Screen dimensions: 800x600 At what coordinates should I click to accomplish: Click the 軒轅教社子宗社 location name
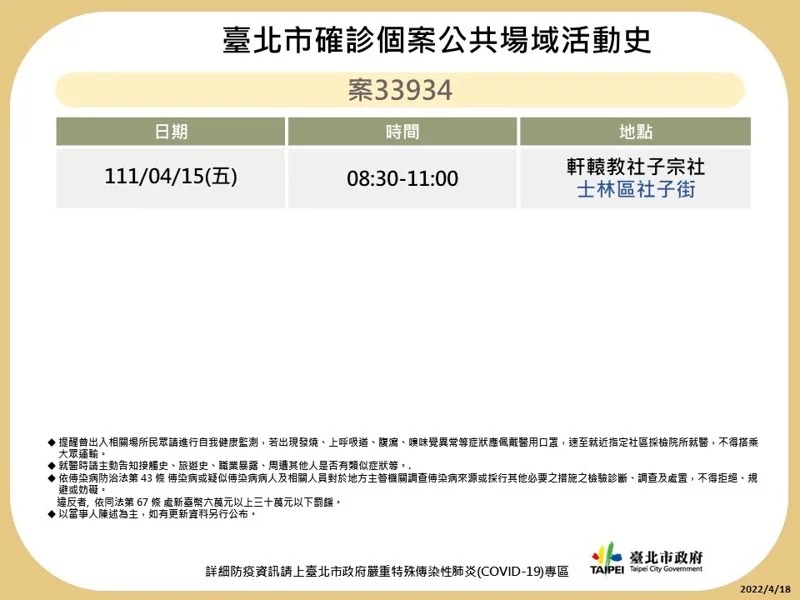636,167
